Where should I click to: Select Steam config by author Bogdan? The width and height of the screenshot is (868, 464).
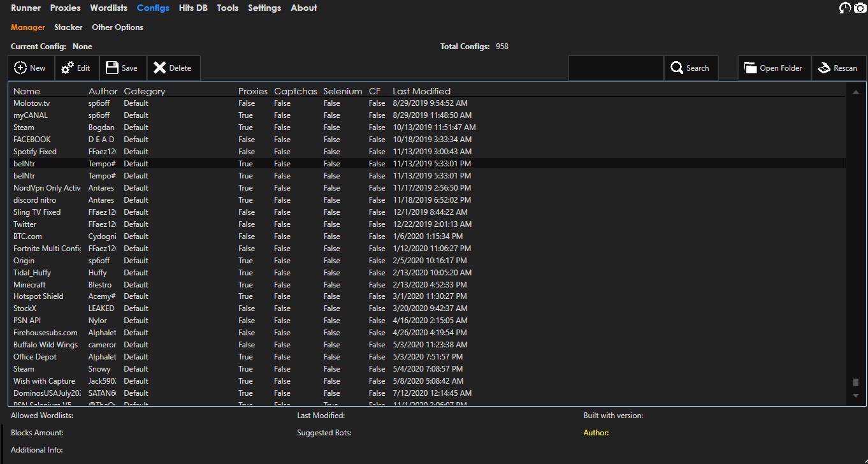click(427, 127)
